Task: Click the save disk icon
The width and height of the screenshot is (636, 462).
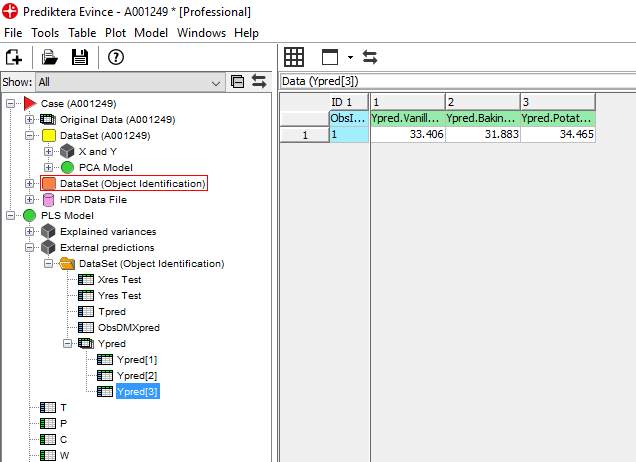Action: [79, 57]
